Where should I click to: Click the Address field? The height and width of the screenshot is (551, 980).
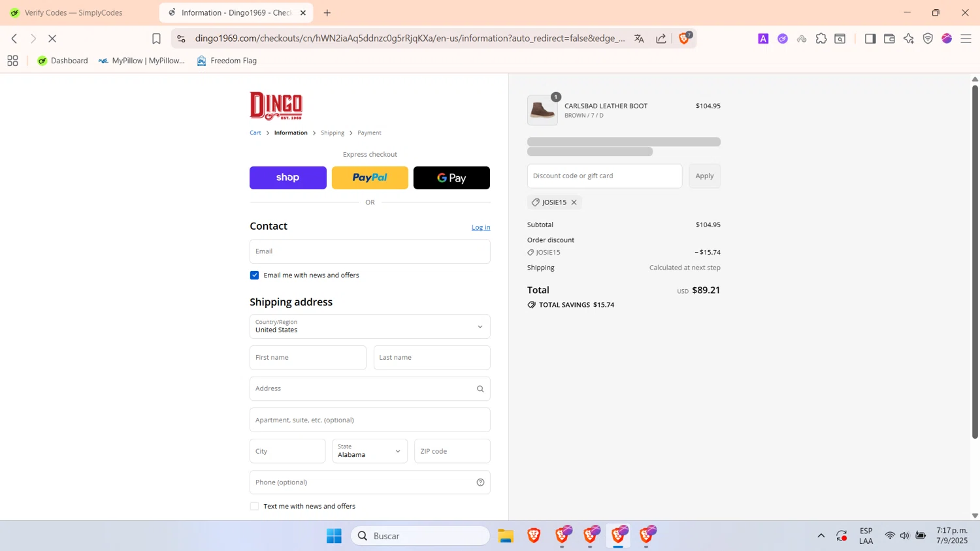(x=370, y=389)
